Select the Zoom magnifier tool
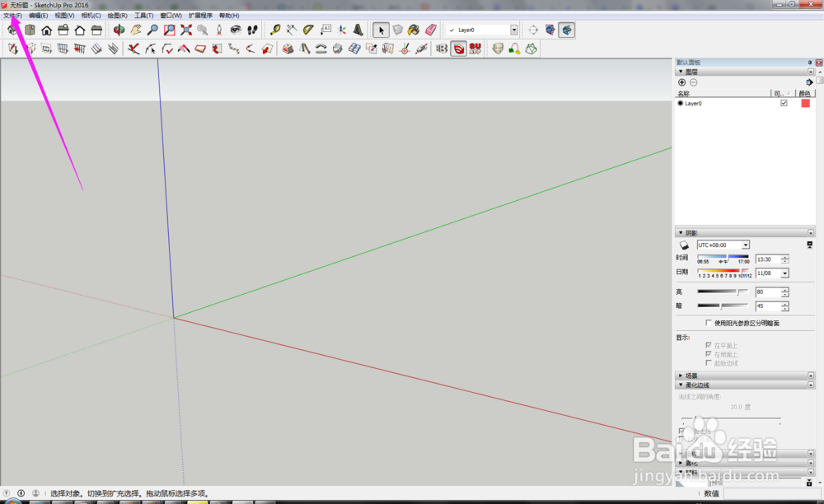 [x=152, y=30]
